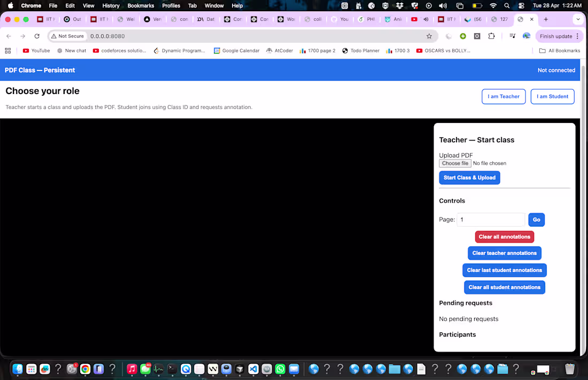Open the Profiles menu
This screenshot has width=588, height=380.
[171, 6]
